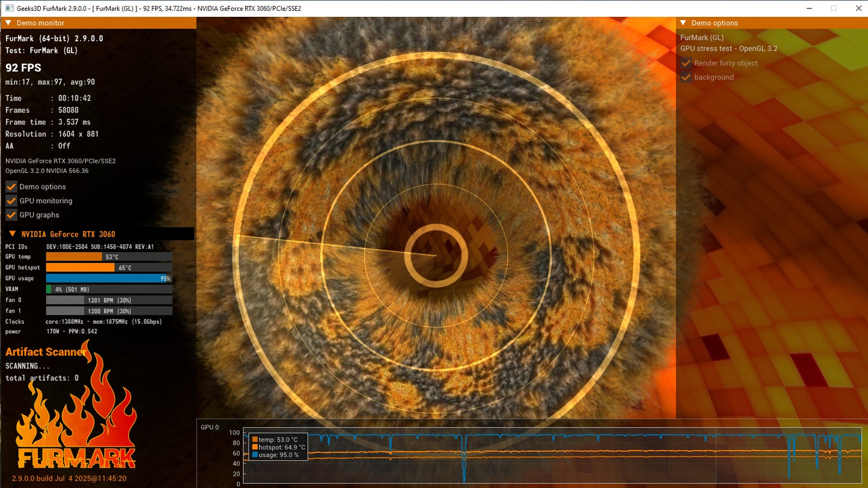Click the VRAM 4% usage bar
This screenshot has height=488, width=868.
(109, 289)
